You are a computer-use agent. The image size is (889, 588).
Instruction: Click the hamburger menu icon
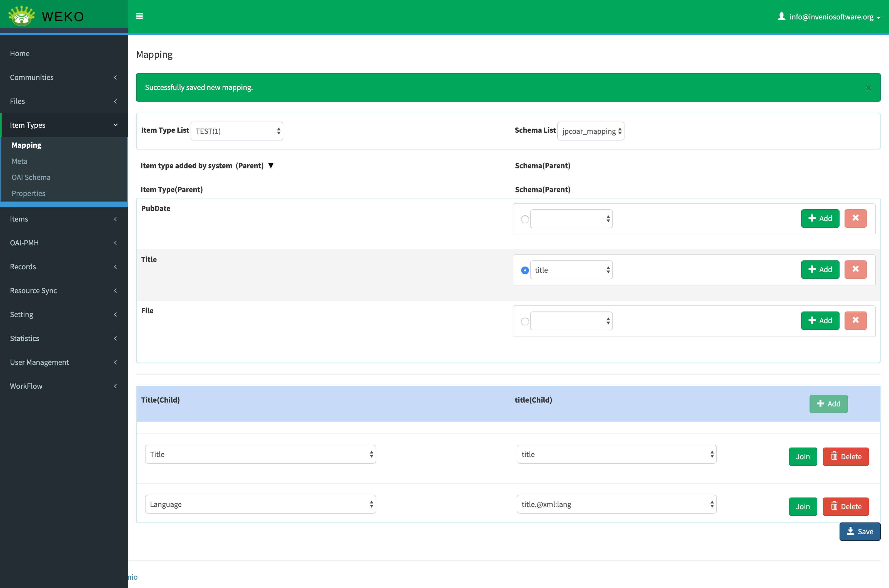click(x=139, y=16)
